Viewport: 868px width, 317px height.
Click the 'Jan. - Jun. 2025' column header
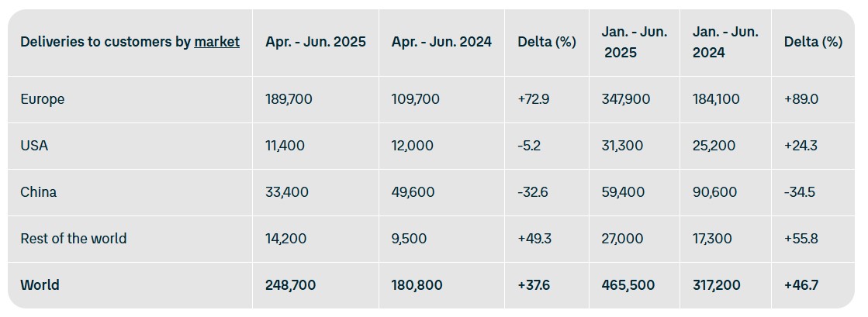634,42
